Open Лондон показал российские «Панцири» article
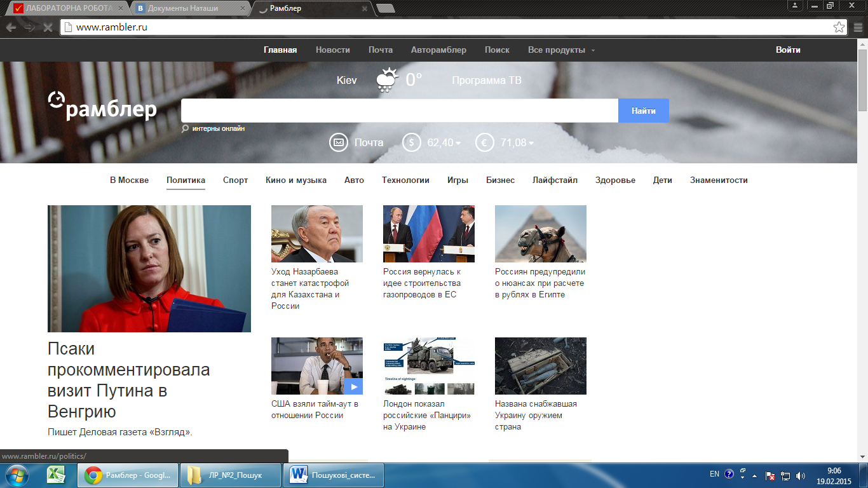 427,415
